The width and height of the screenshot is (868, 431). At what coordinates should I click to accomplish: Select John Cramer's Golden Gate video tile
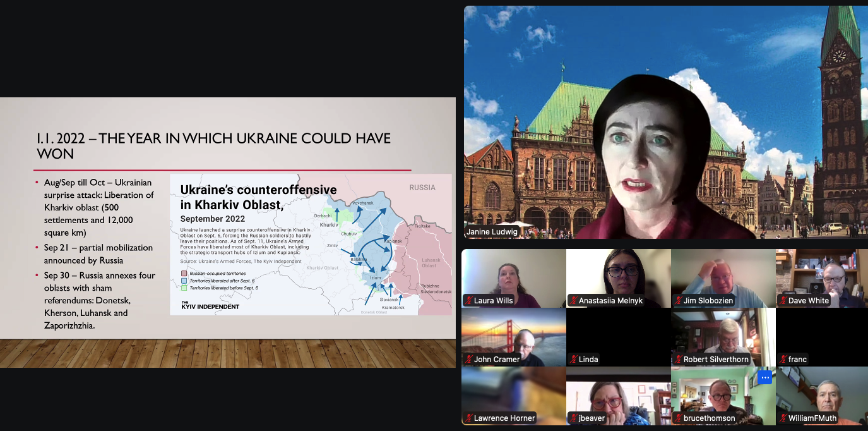coord(514,337)
